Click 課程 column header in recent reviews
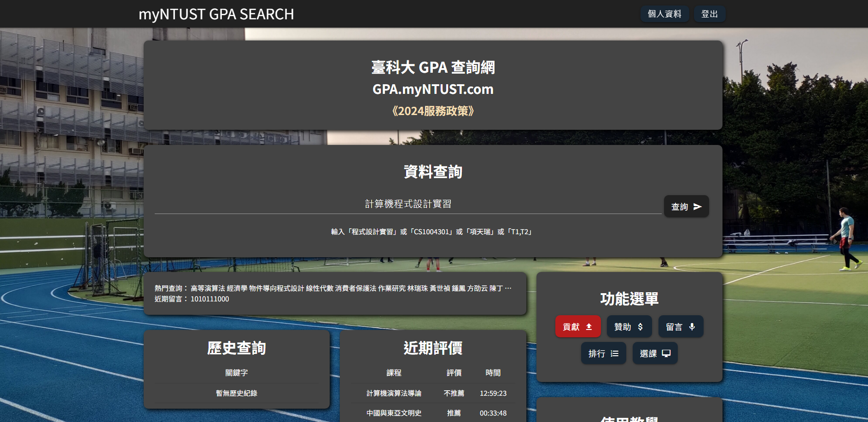Image resolution: width=868 pixels, height=422 pixels. pyautogui.click(x=394, y=373)
